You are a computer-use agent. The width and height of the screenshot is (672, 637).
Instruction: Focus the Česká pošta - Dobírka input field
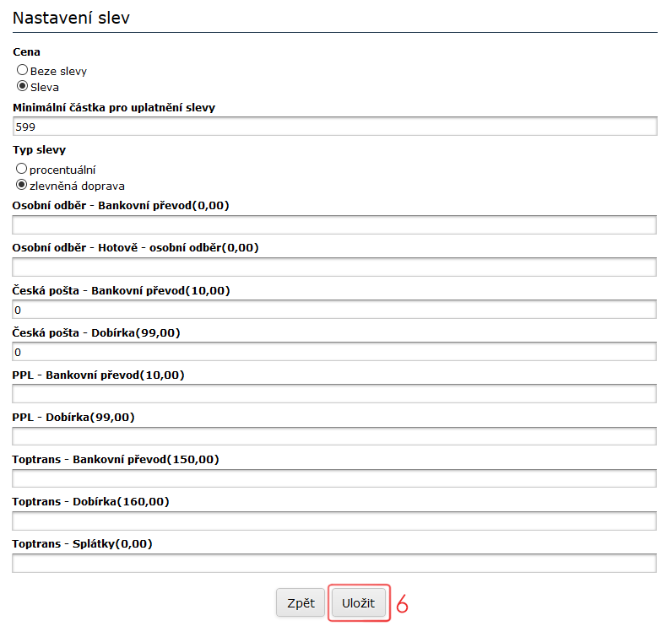[x=334, y=352]
